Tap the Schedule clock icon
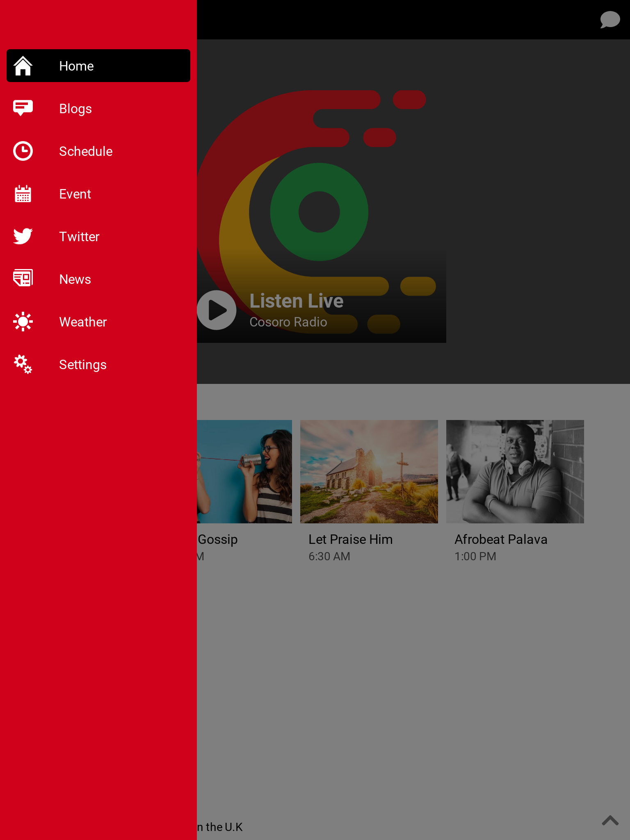Screen dimensions: 630x840 coord(23,151)
